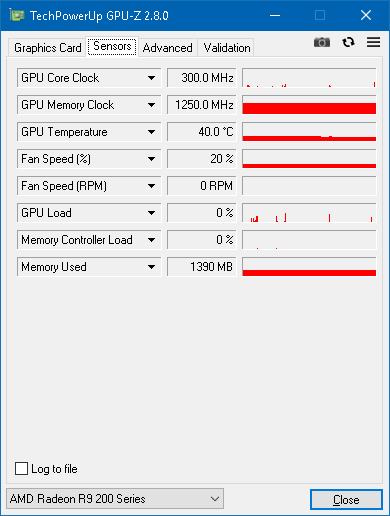Click the GPU Memory Clock red graph

point(309,105)
